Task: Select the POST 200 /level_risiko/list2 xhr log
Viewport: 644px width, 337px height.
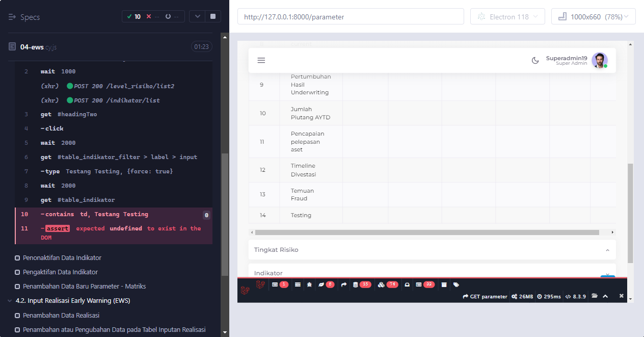Action: click(114, 86)
